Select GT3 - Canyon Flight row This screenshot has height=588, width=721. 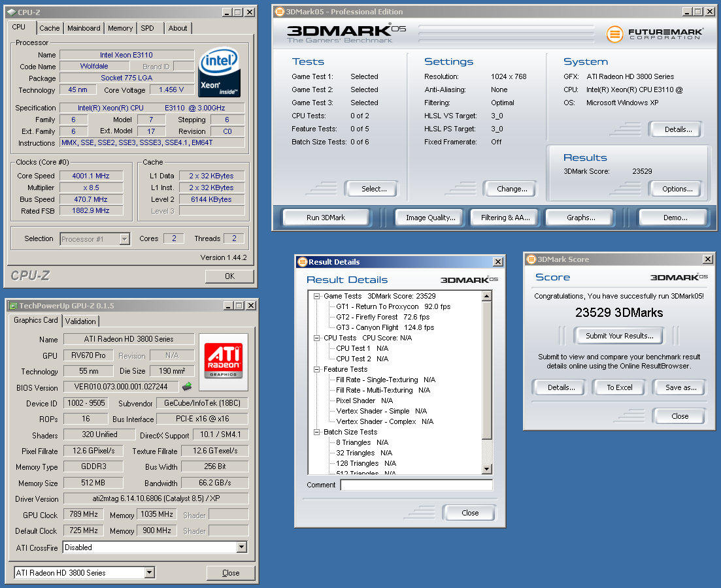click(x=385, y=328)
